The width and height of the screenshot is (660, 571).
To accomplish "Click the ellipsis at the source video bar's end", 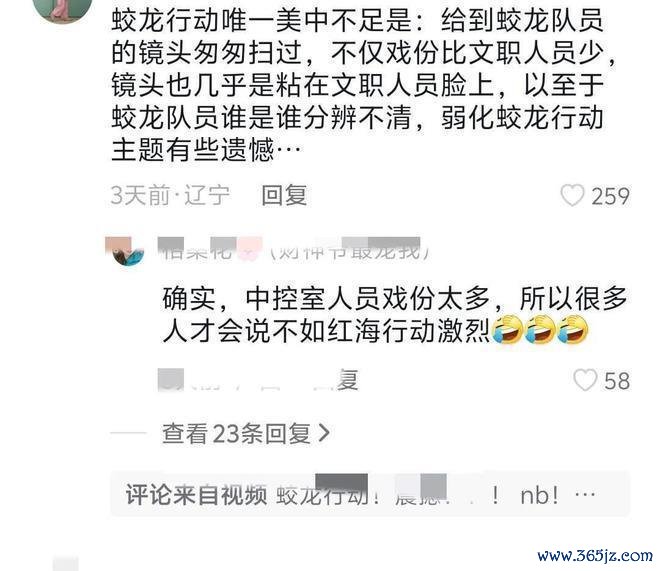I will [585, 494].
